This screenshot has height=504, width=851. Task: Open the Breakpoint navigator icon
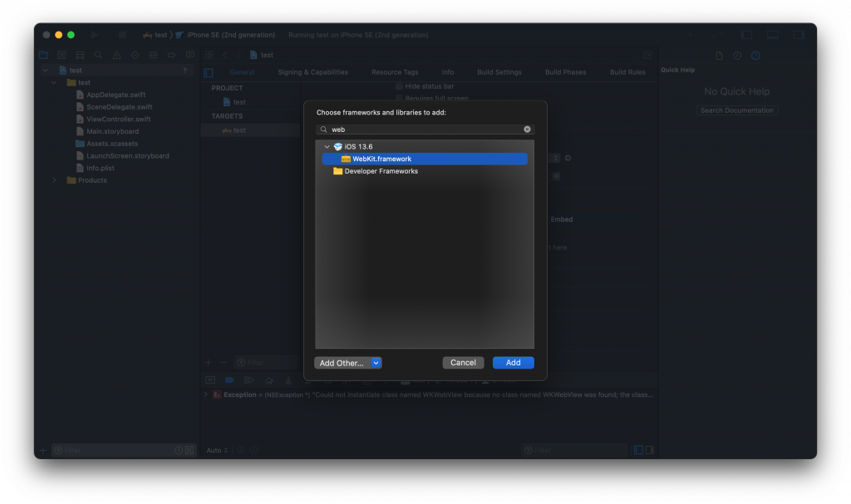171,55
